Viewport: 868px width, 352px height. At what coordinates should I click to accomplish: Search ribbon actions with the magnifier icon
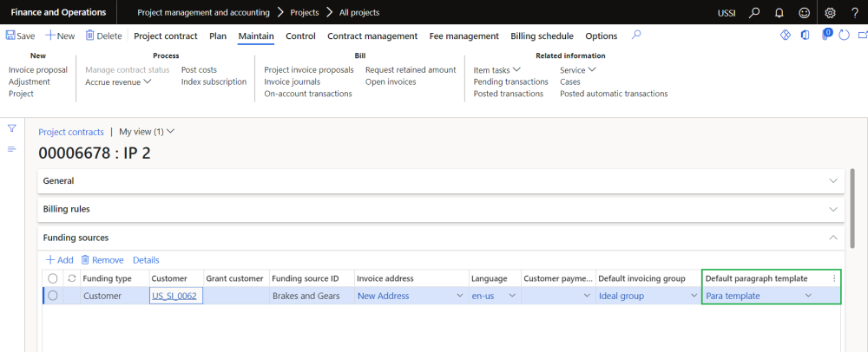(636, 36)
